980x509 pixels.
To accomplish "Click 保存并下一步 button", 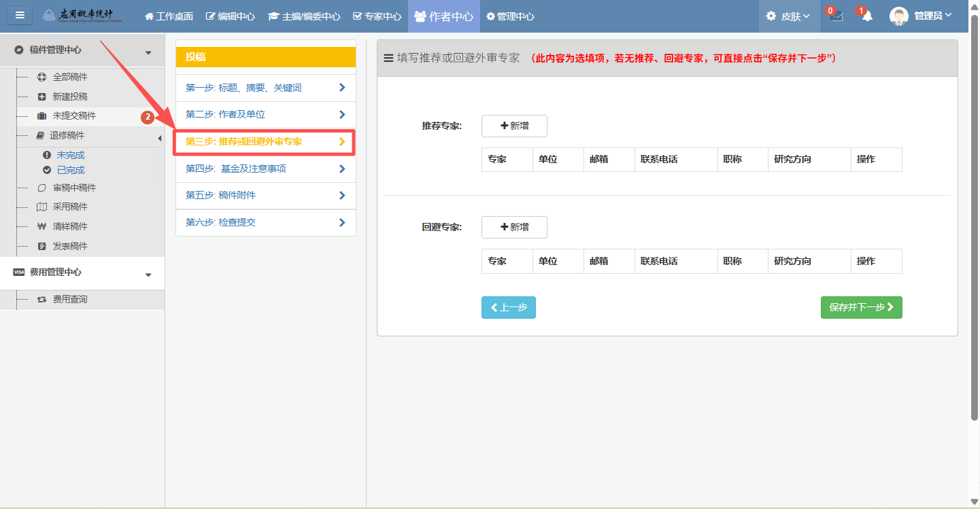I will (x=861, y=307).
